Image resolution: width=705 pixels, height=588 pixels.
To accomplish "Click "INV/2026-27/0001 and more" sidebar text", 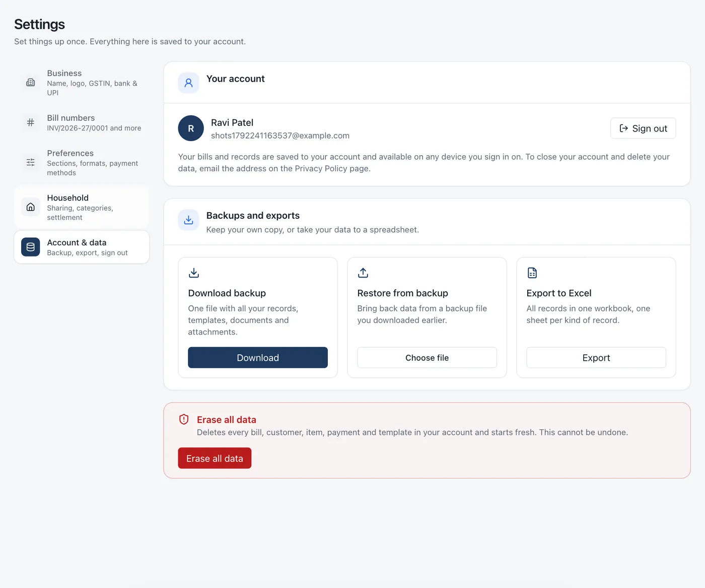I will click(x=94, y=128).
